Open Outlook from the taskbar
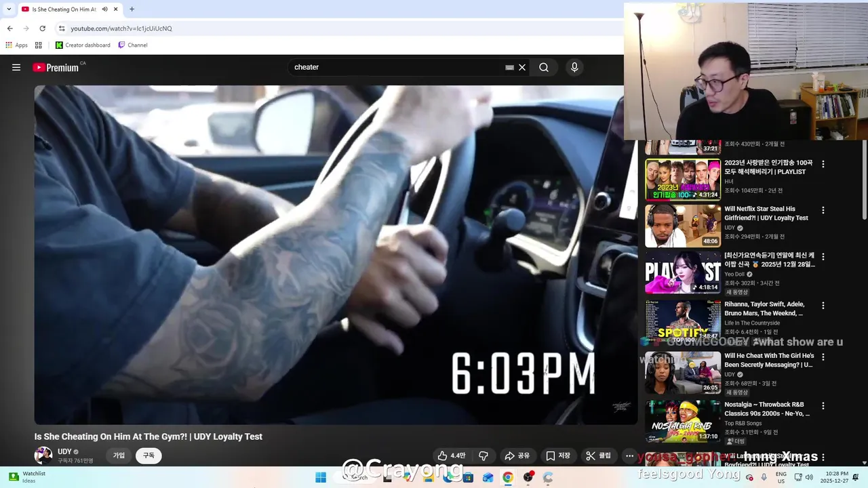This screenshot has height=488, width=868. tap(488, 478)
